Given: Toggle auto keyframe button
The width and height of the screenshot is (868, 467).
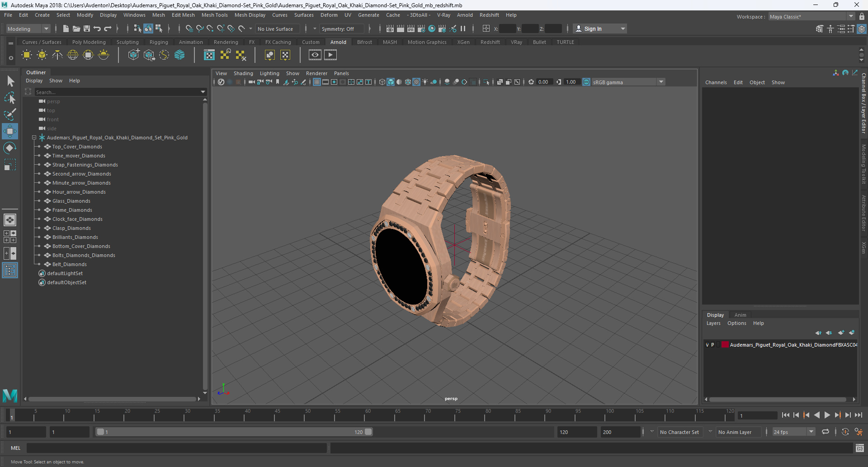Looking at the screenshot, I should point(845,432).
